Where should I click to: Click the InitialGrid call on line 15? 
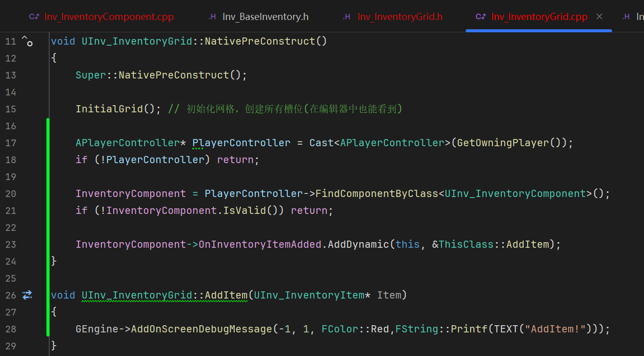pos(109,109)
